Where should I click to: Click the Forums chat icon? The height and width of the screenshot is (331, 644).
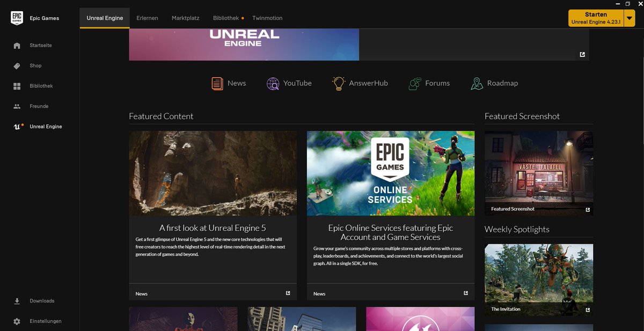pos(415,83)
